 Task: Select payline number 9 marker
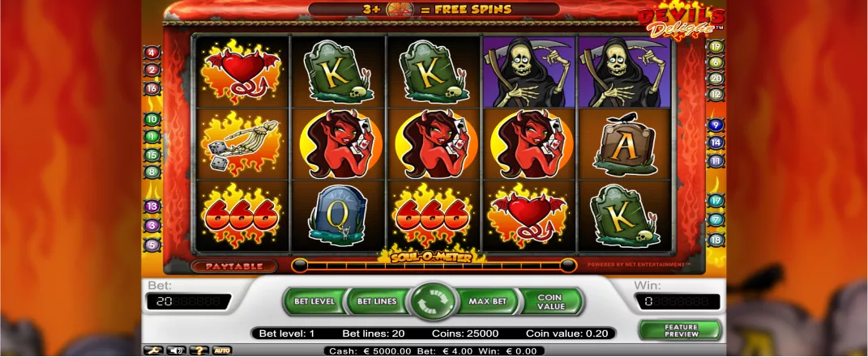point(716,125)
